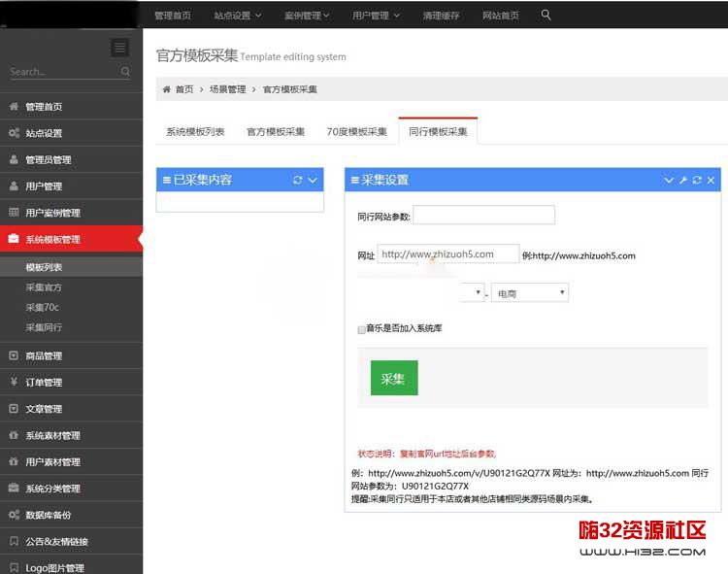The width and height of the screenshot is (728, 574).
Task: Click the sidebar search magnifier icon
Action: coord(125,72)
